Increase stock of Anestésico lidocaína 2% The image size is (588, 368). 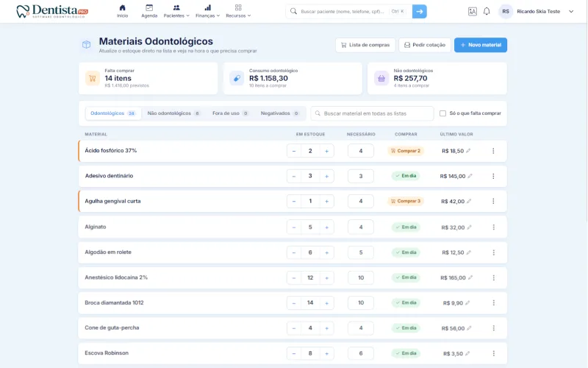coord(326,277)
